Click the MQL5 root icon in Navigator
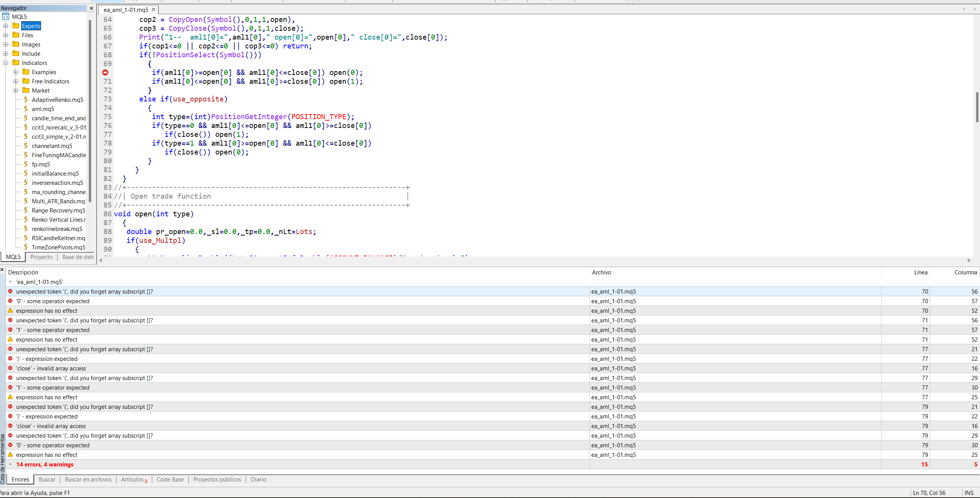 point(5,17)
